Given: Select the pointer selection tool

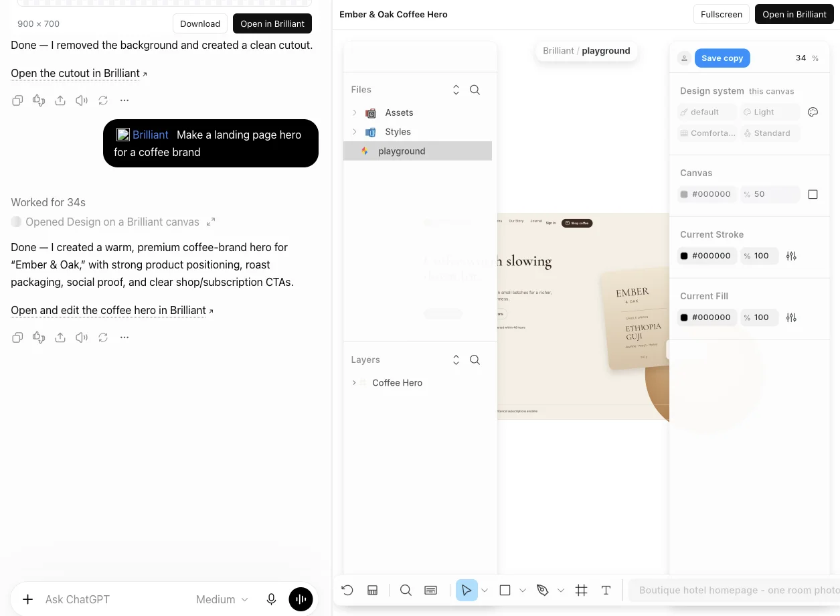Looking at the screenshot, I should (467, 590).
